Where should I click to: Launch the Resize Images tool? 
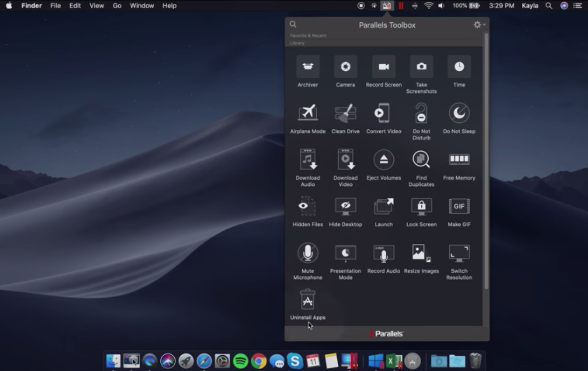pos(421,253)
